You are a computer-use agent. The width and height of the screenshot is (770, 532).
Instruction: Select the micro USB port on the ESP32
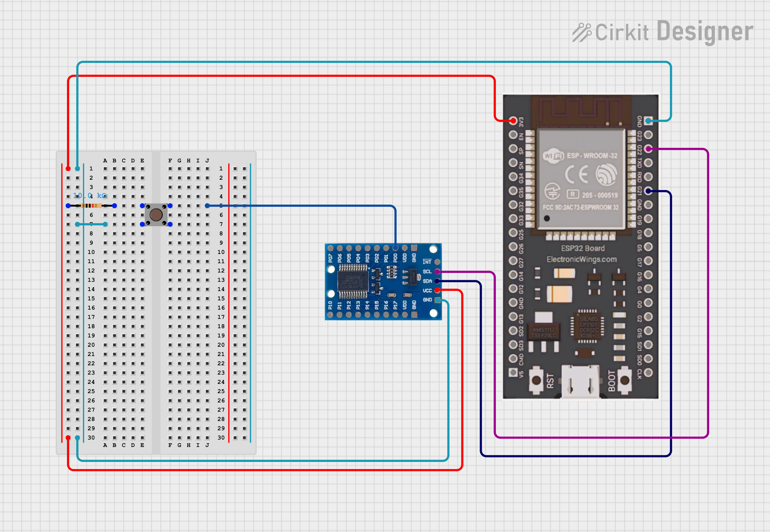point(580,382)
